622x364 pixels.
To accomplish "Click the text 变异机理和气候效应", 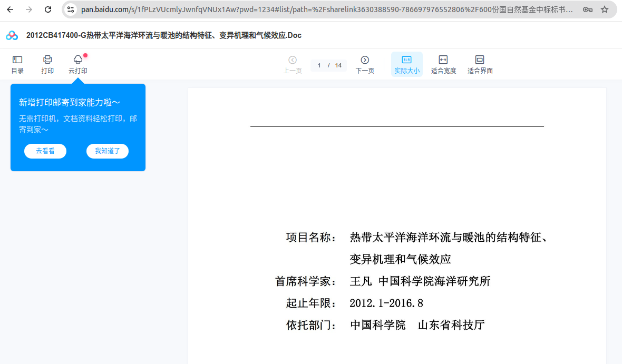I will (x=400, y=259).
